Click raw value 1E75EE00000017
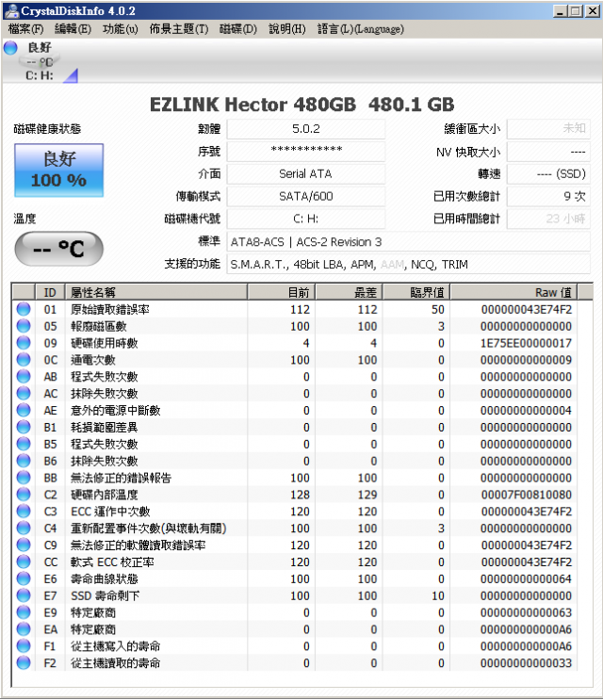This screenshot has width=603, height=700. pyautogui.click(x=527, y=343)
